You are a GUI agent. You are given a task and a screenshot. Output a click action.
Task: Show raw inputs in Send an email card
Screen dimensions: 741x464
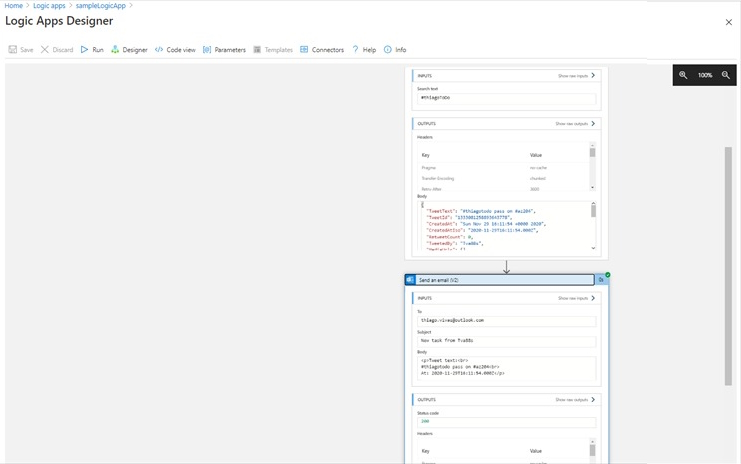[x=576, y=298]
